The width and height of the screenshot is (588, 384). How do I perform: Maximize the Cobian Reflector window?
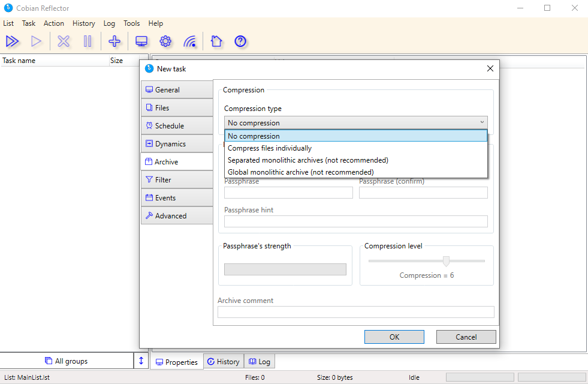tap(547, 8)
